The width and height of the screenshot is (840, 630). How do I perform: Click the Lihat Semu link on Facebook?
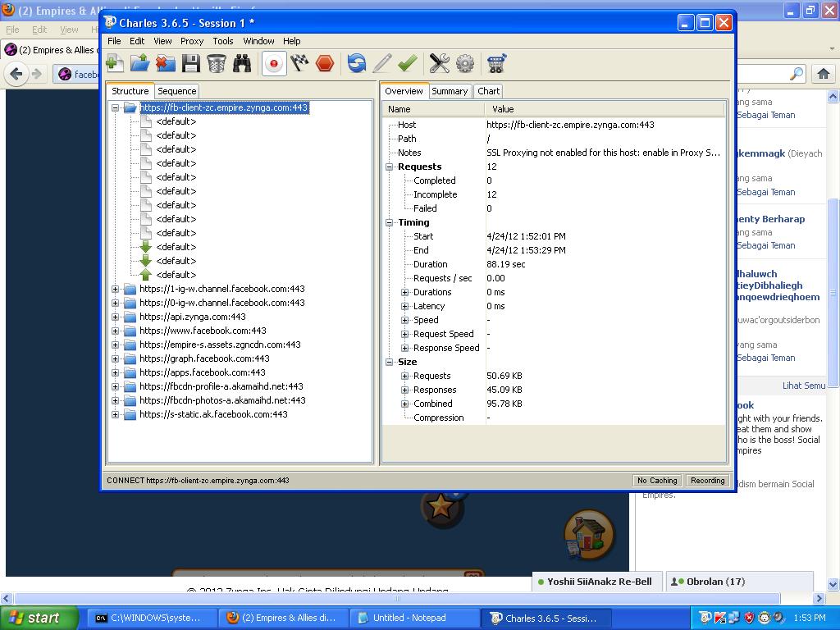[x=804, y=386]
